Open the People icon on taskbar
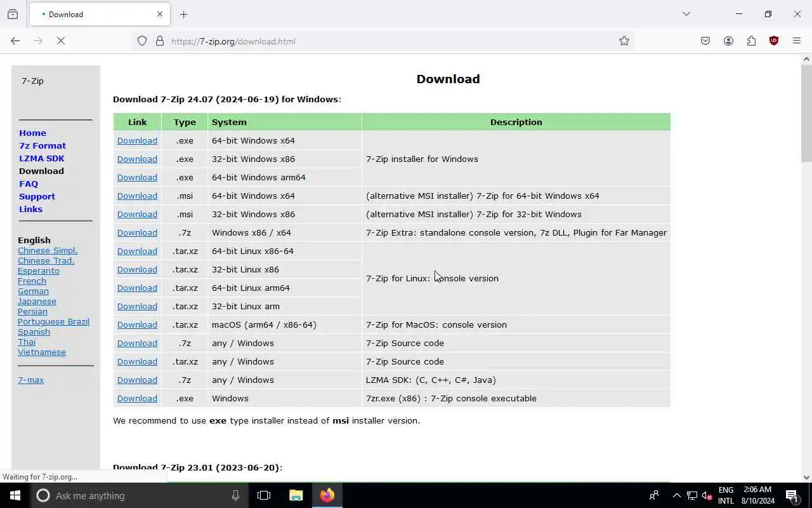Viewport: 812px width, 508px height. click(x=654, y=495)
